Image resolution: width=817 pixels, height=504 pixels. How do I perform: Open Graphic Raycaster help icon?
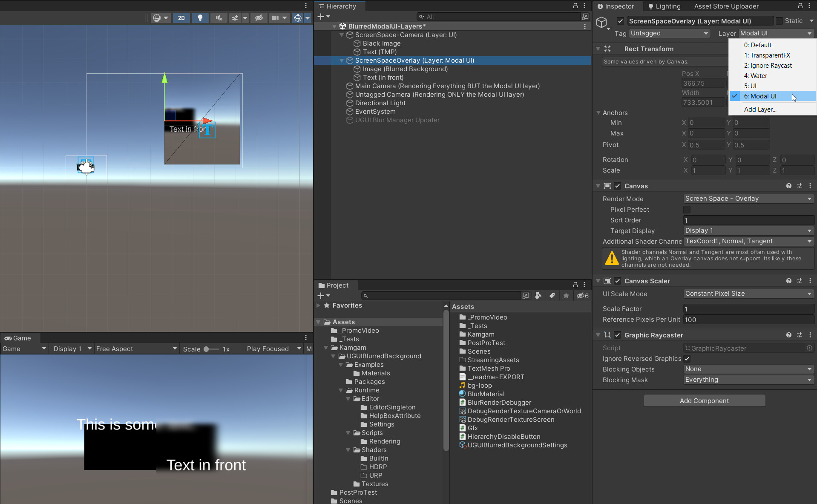click(x=788, y=335)
